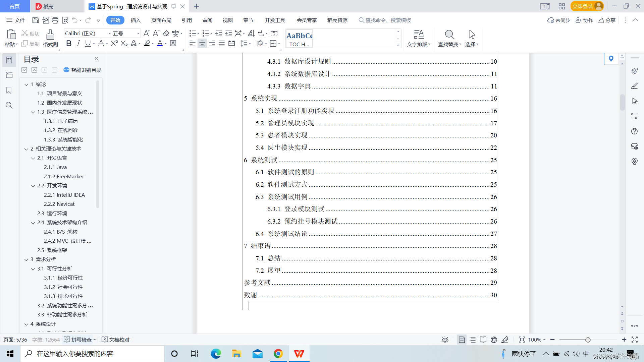Viewport: 644px width, 362px height.
Task: Click 智能识别目录 button
Action: (x=82, y=70)
